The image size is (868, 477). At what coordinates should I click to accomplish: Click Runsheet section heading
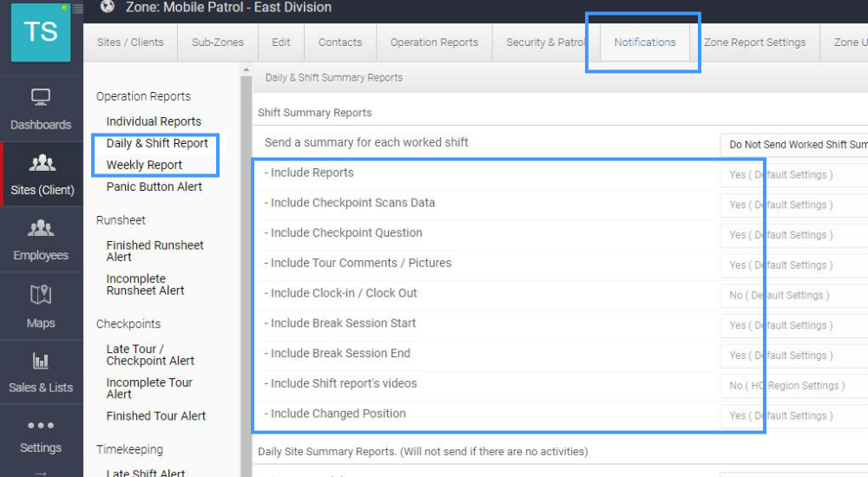(x=121, y=220)
